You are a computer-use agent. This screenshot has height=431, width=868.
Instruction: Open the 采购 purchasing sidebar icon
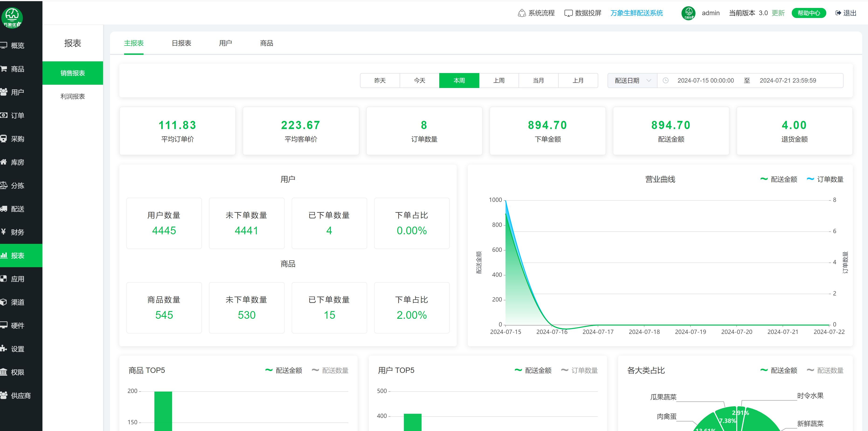point(3,139)
